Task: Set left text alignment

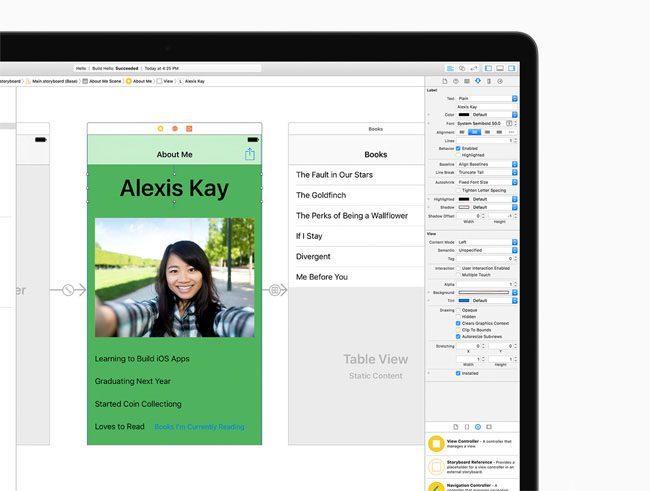Action: [x=462, y=132]
